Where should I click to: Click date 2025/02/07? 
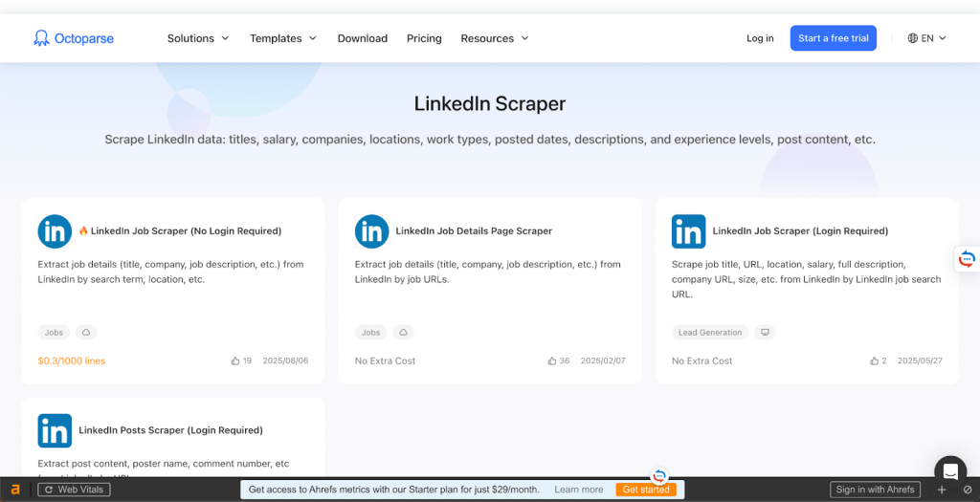(603, 360)
